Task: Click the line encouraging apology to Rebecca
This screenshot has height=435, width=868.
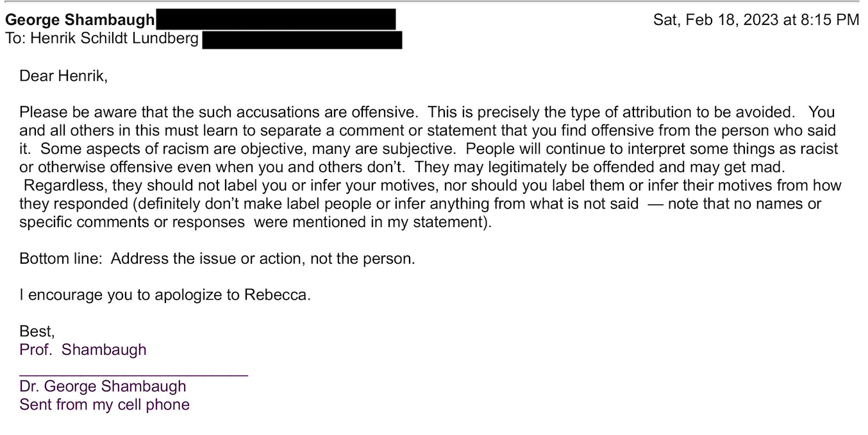Action: [x=165, y=296]
